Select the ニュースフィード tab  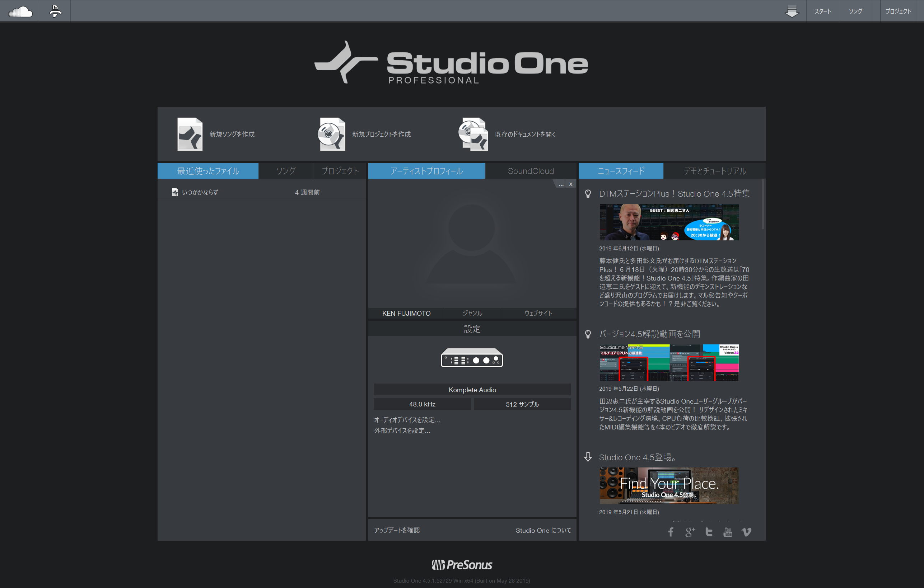(621, 171)
